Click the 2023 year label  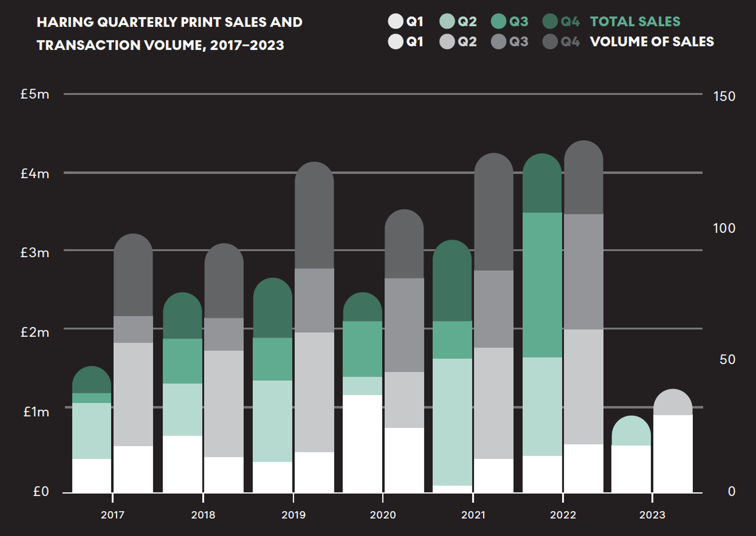pyautogui.click(x=652, y=515)
